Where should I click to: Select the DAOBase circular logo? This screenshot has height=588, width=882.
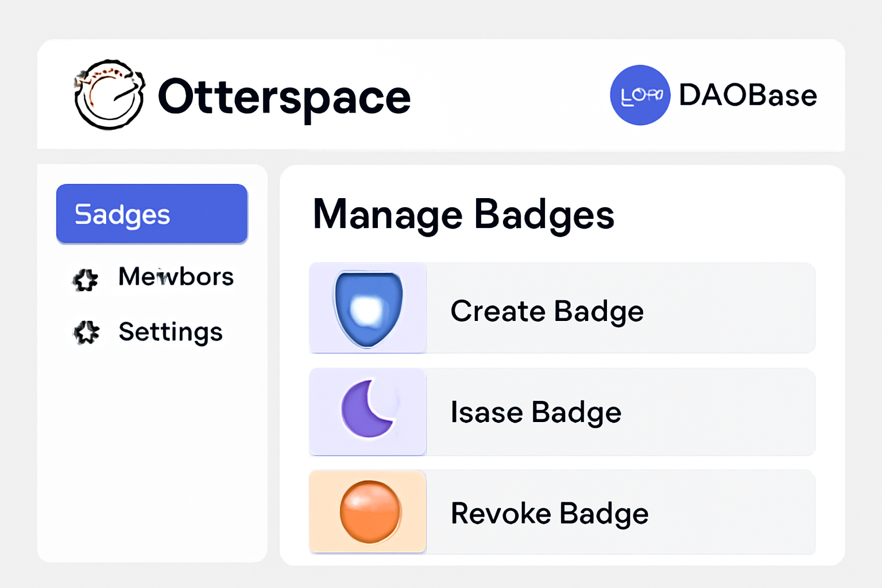[x=640, y=95]
